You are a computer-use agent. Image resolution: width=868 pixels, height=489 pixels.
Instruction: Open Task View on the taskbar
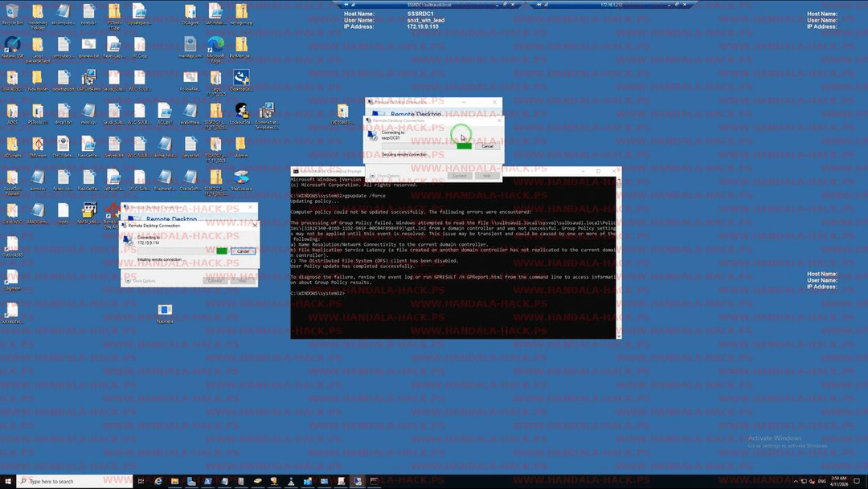[141, 481]
